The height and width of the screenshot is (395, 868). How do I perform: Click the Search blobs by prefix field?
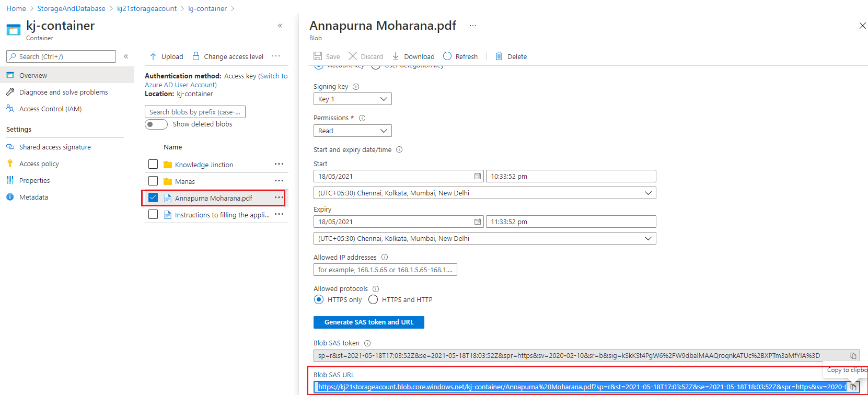coord(195,112)
